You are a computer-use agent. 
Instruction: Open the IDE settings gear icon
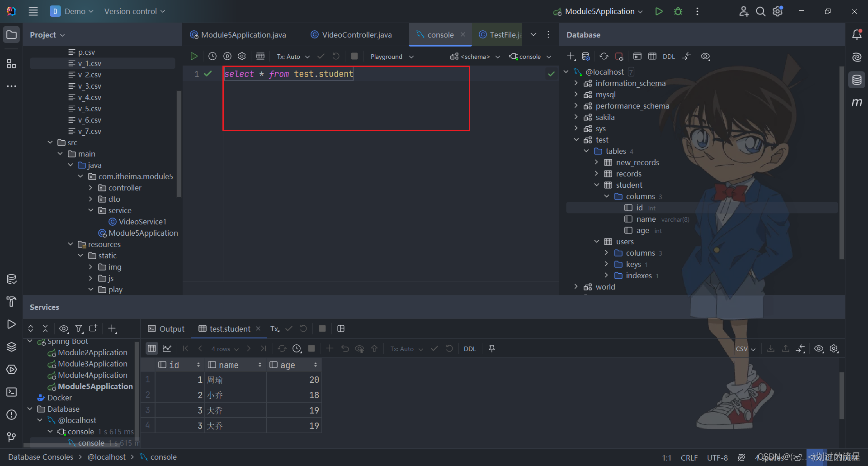(778, 11)
